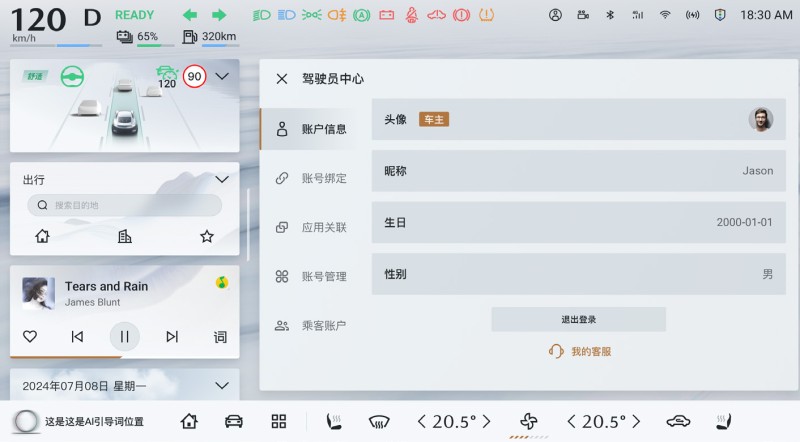Viewport: 800px width, 442px height.
Task: Click the 退出登录 button
Action: pyautogui.click(x=579, y=320)
